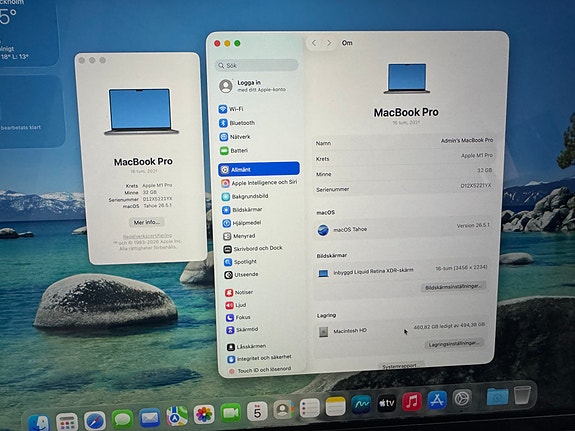Click the Mer info... button
Image resolution: width=575 pixels, height=431 pixels.
coord(146,222)
